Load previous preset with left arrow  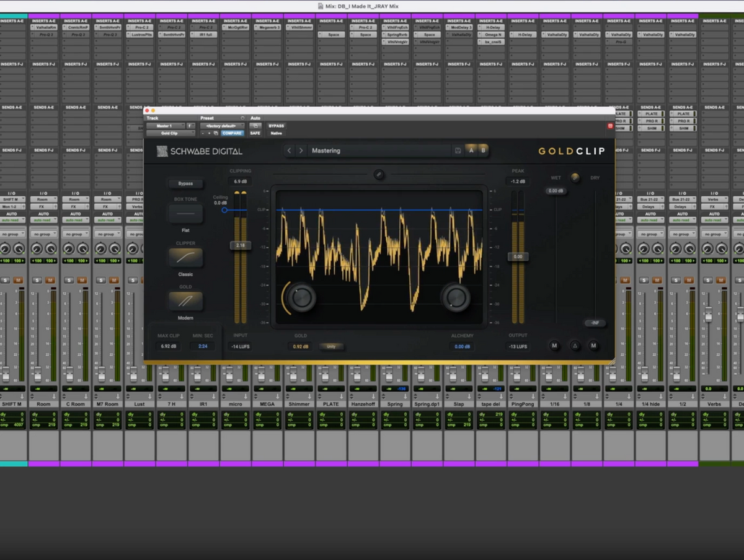290,151
